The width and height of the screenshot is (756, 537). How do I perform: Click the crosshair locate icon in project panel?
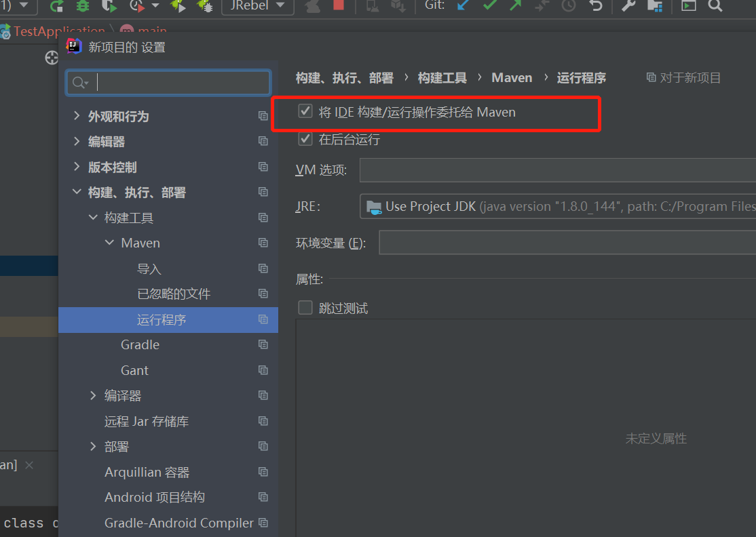click(52, 58)
